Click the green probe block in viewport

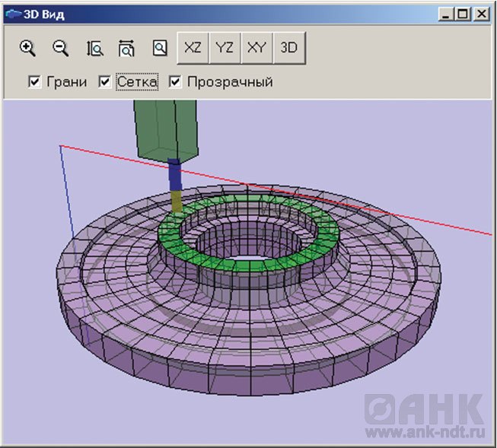165,128
